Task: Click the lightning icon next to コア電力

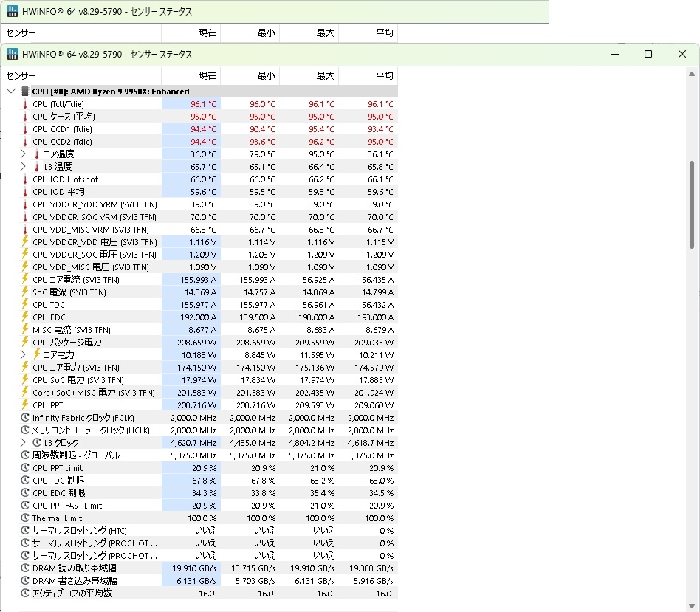Action: (x=37, y=354)
